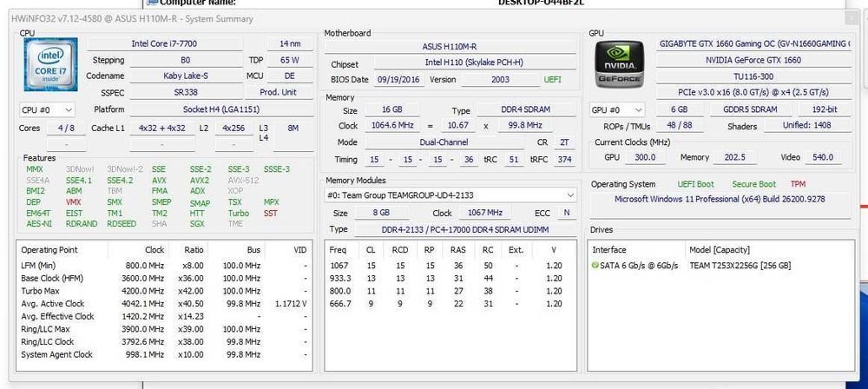Open the CPU #0 selector dropdown

click(47, 109)
